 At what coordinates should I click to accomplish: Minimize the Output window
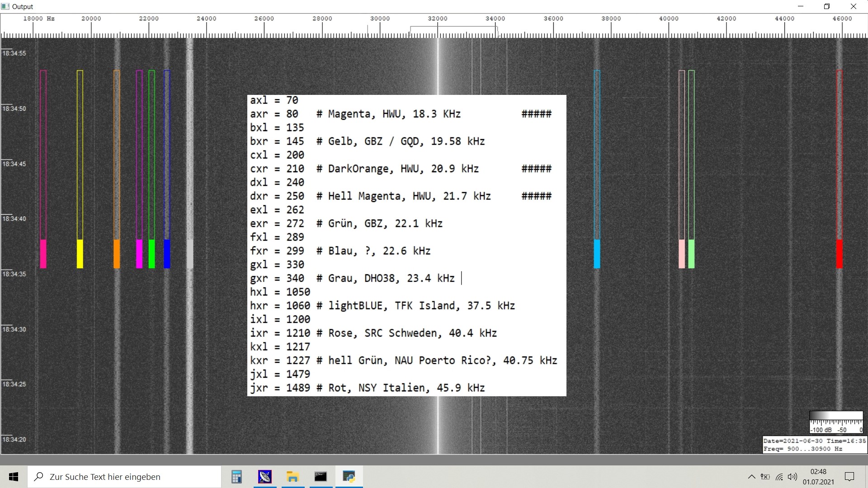(x=801, y=6)
